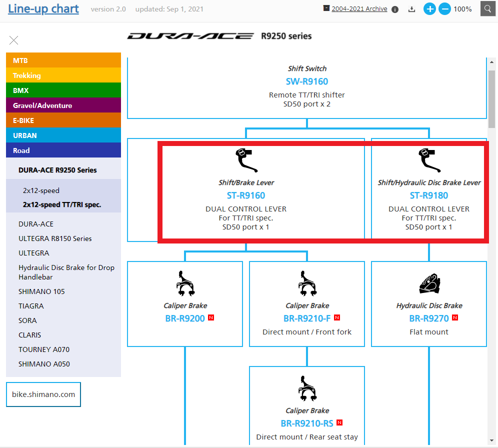Click the scrollbar down arrow
Image resolution: width=498 pixels, height=448 pixels.
(x=491, y=440)
